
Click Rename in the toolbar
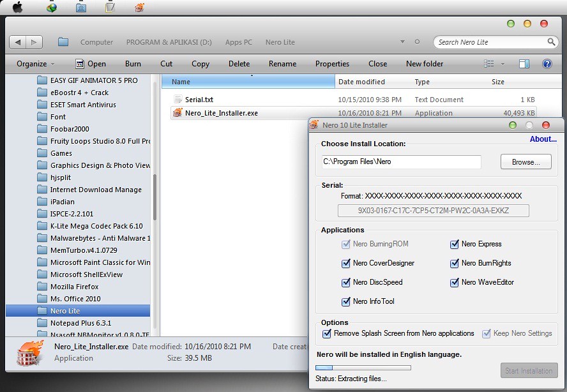click(282, 64)
